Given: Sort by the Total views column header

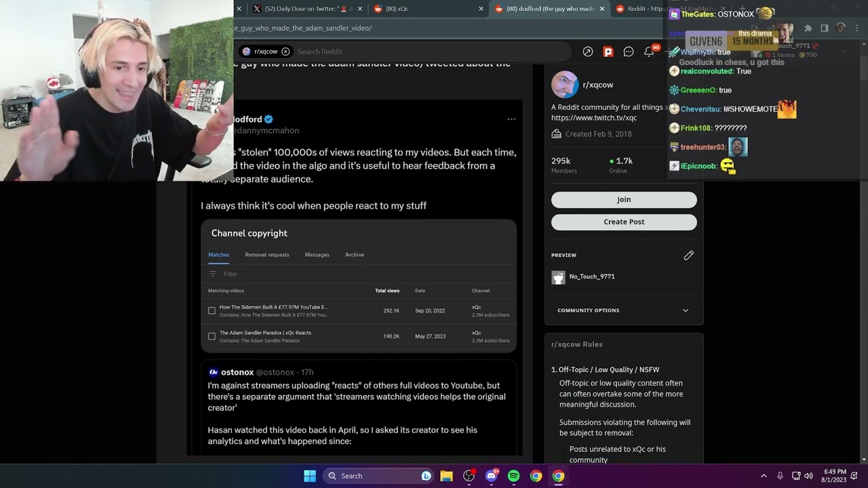Looking at the screenshot, I should pos(387,291).
